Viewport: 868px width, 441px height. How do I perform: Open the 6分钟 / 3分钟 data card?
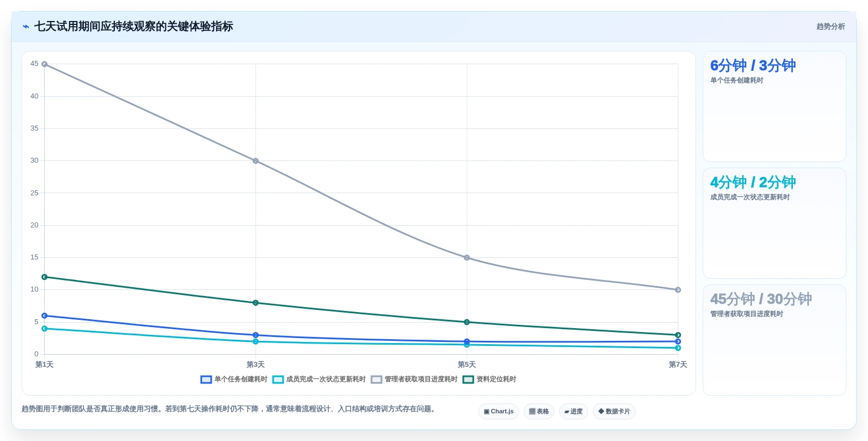(774, 106)
